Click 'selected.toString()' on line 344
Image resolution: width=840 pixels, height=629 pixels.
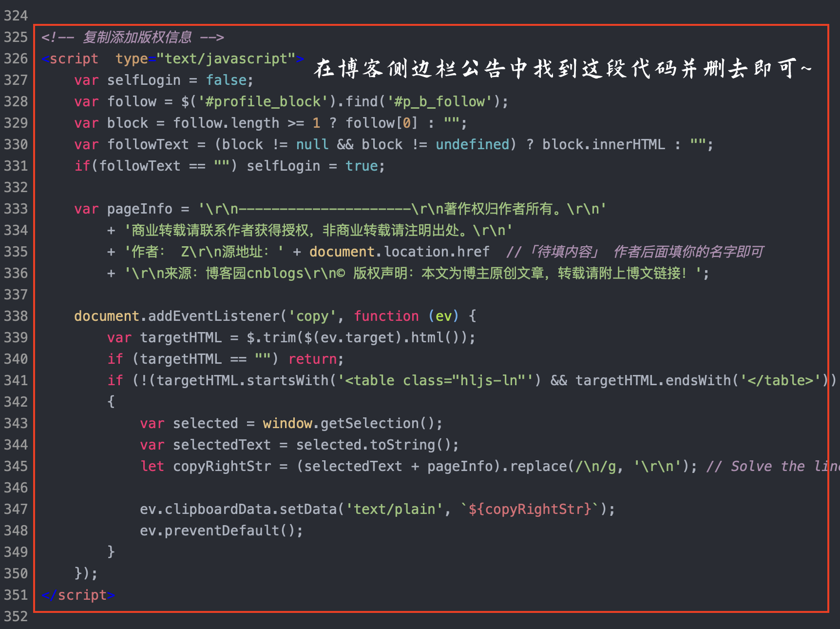374,445
